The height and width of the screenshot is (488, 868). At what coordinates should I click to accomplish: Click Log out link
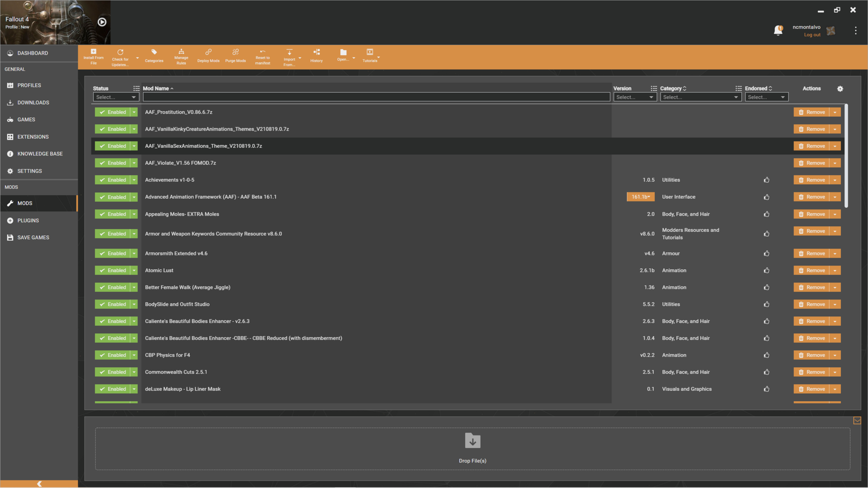click(x=812, y=35)
